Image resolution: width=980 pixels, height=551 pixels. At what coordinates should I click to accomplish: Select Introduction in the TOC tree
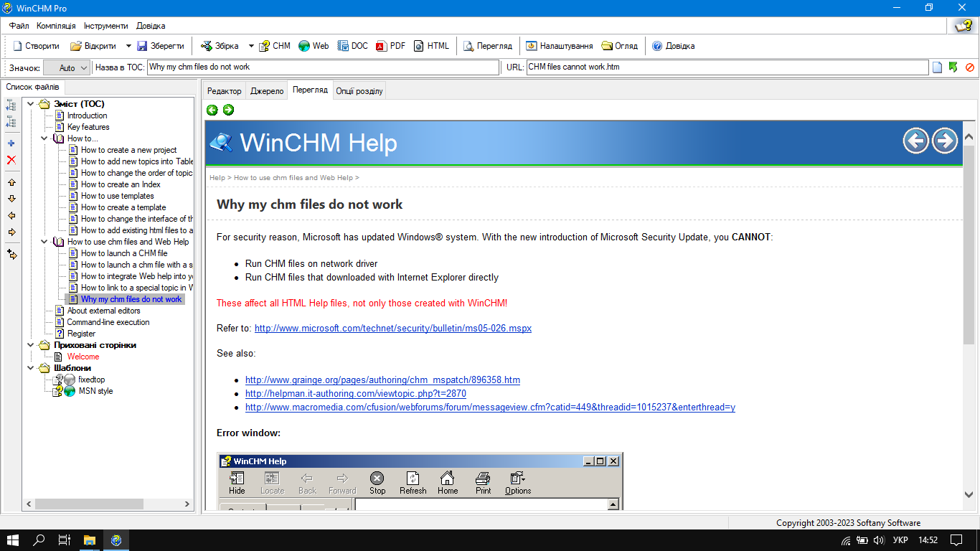tap(87, 116)
